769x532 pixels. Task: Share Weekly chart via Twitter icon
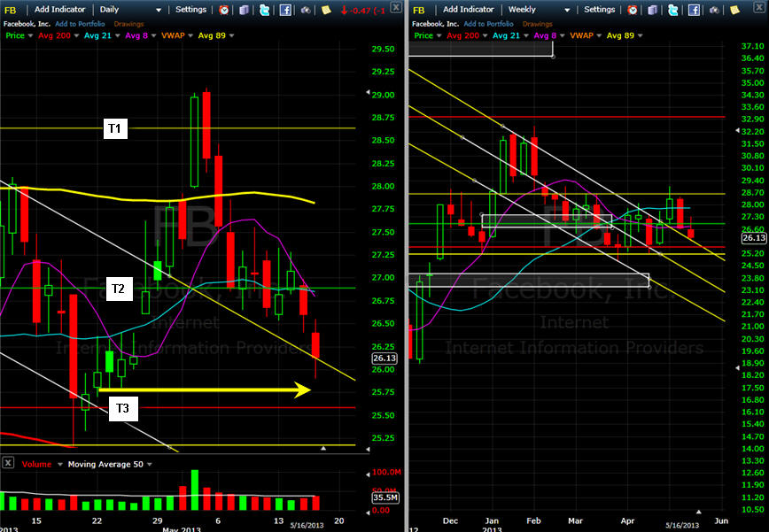[673, 10]
